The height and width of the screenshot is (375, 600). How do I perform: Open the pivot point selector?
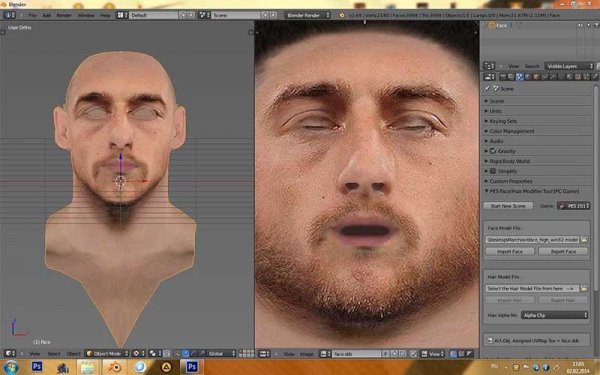[x=155, y=354]
